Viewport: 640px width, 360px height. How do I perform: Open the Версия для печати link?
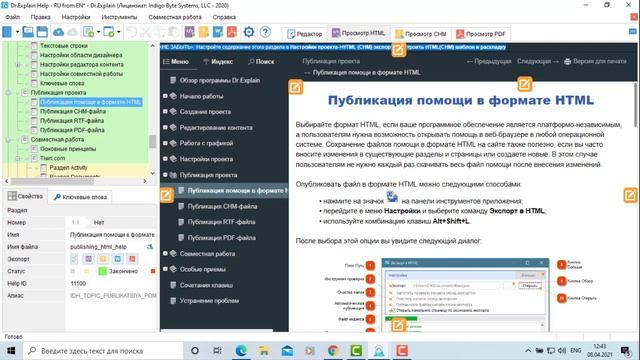pyautogui.click(x=596, y=61)
